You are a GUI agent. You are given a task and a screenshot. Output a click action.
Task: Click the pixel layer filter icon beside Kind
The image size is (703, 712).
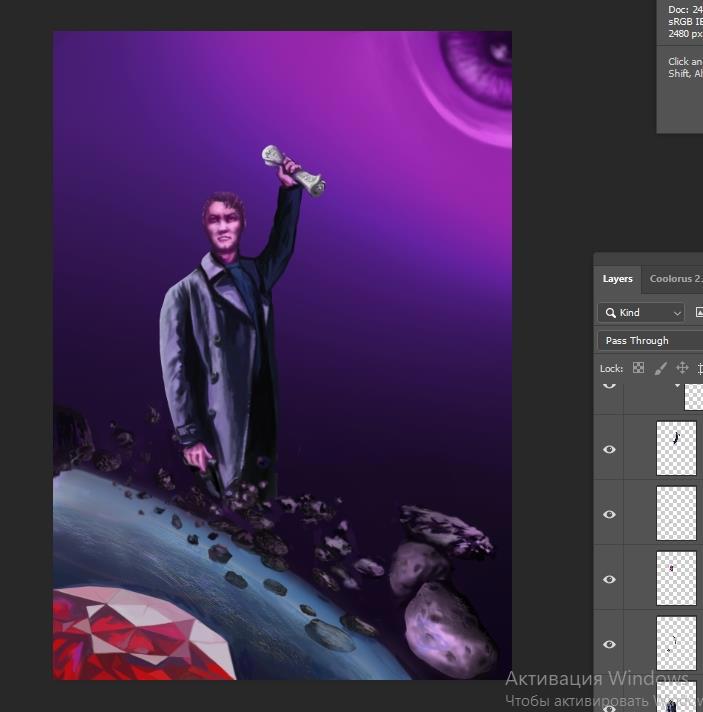698,313
